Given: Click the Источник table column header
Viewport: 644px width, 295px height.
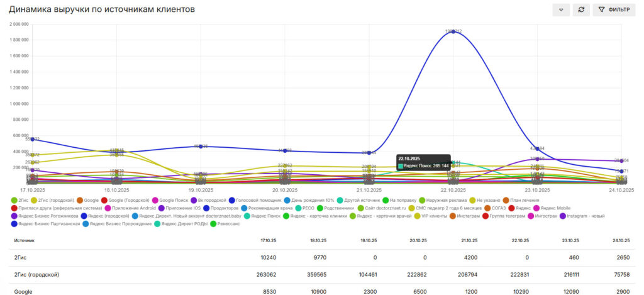Looking at the screenshot, I should 25,240.
